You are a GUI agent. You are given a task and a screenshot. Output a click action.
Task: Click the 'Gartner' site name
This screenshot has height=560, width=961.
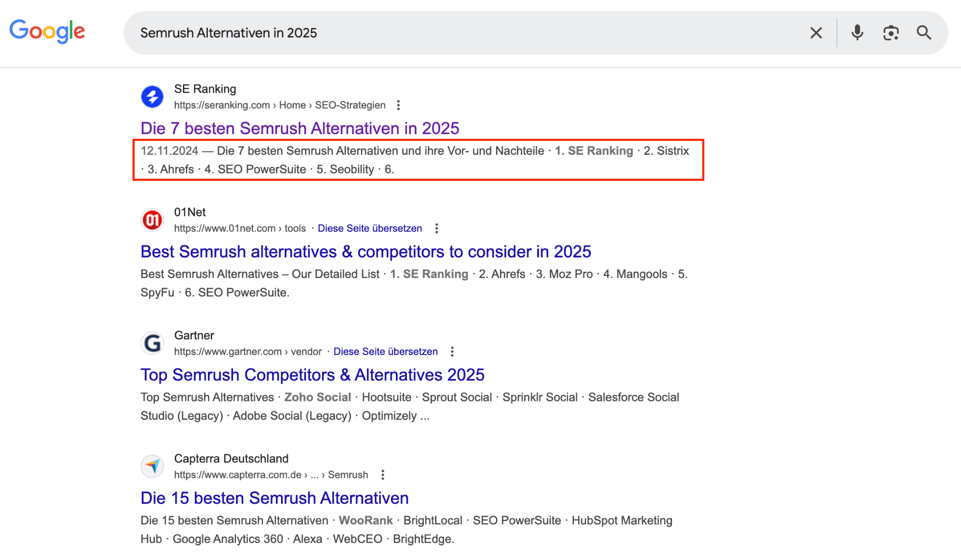pyautogui.click(x=194, y=336)
